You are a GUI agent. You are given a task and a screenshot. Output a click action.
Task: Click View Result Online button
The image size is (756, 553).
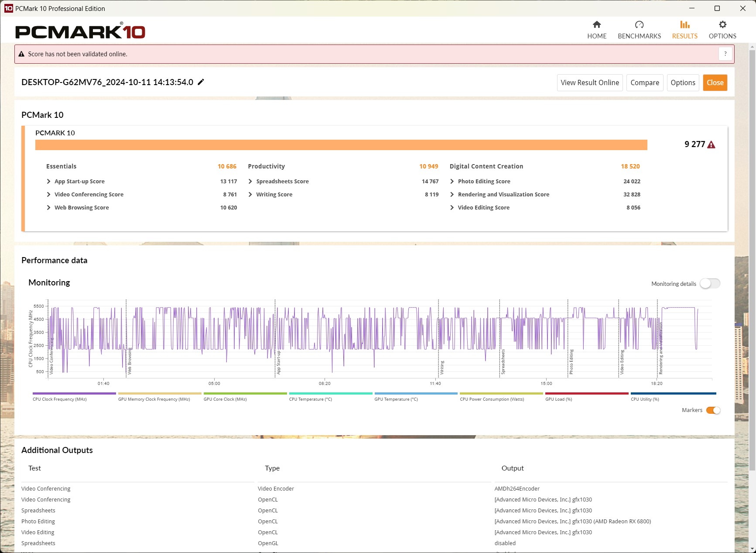[589, 82]
